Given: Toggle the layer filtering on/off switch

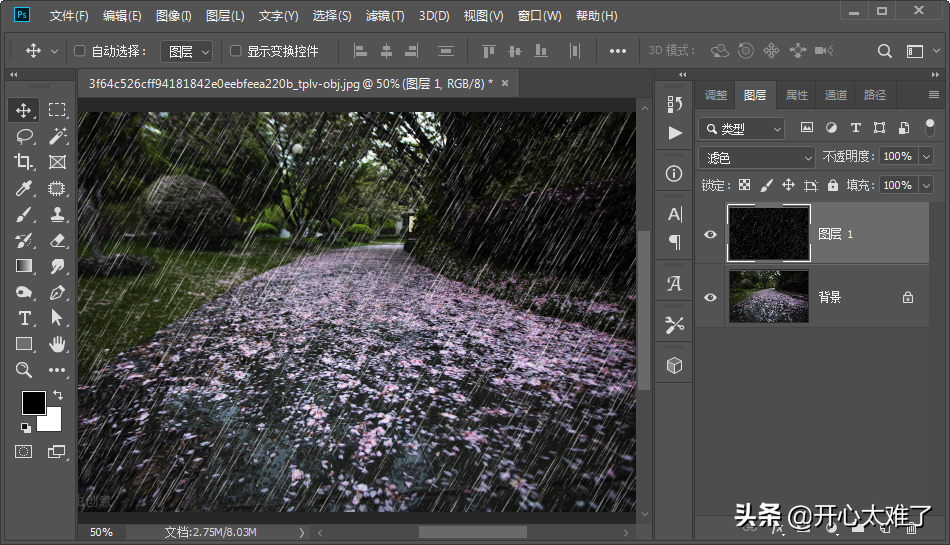Looking at the screenshot, I should (x=929, y=127).
